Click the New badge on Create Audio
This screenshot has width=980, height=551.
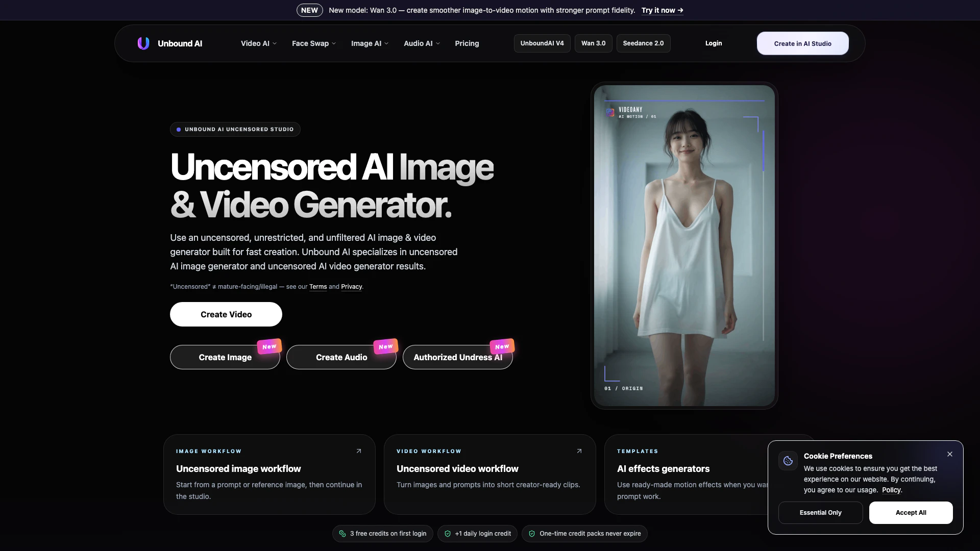386,346
